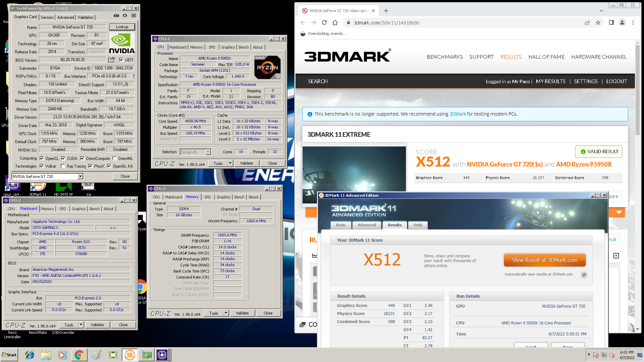Open the GPU-Z hamburger menu
Screen dimensions: 644x362
click(x=133, y=15)
